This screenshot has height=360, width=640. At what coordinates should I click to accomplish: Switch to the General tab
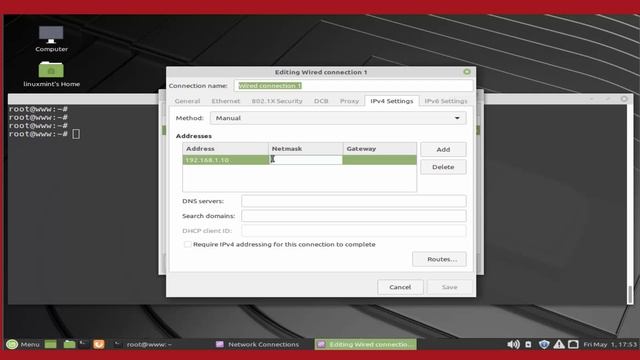(x=187, y=101)
